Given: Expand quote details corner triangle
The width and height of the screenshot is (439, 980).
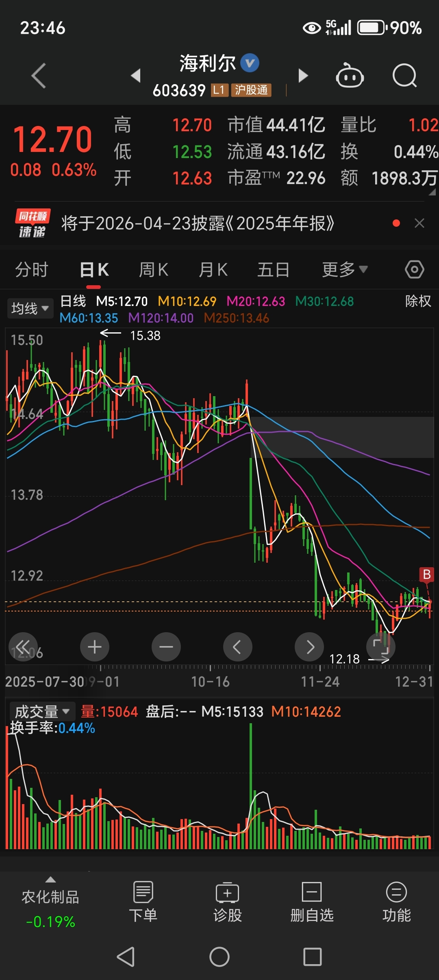Looking at the screenshot, I should click(x=432, y=192).
